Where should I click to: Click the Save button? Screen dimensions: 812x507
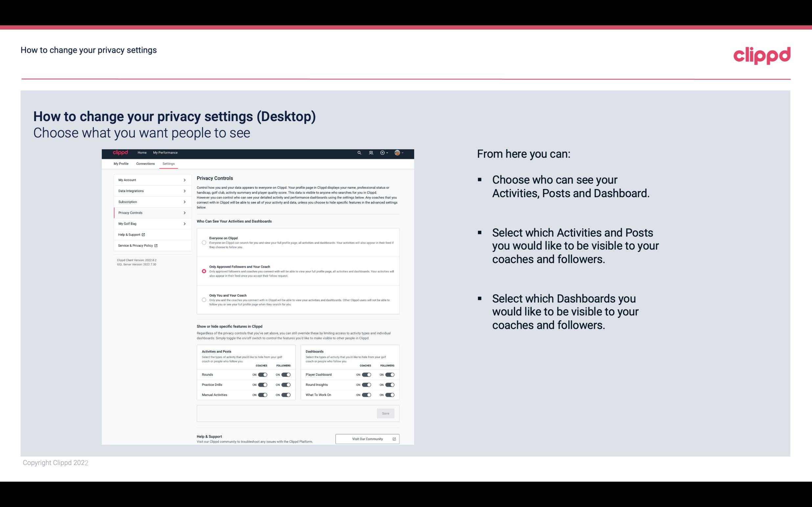click(x=386, y=413)
